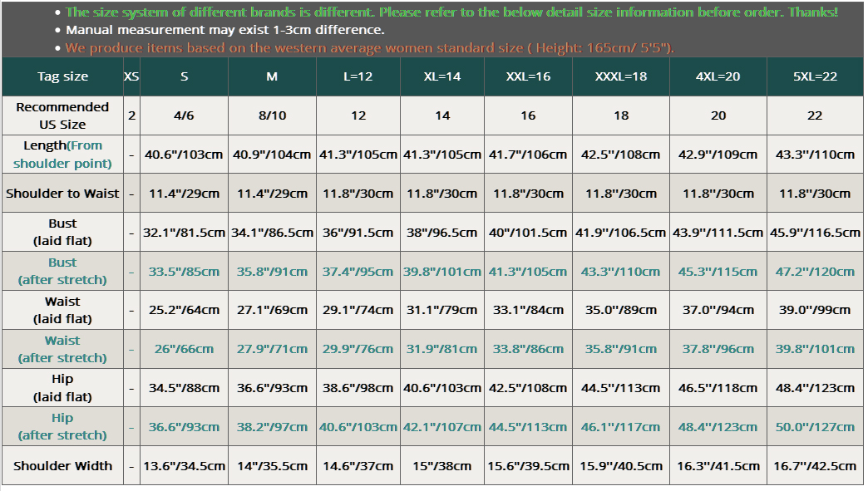Click the "Bust (after stretch)" row label
The image size is (868, 491).
[62, 271]
